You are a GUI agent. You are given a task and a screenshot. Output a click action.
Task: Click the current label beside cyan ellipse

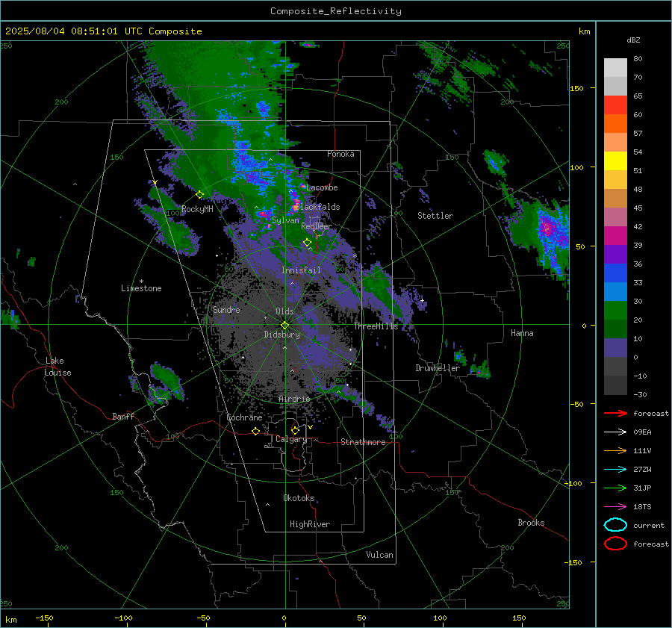[649, 526]
